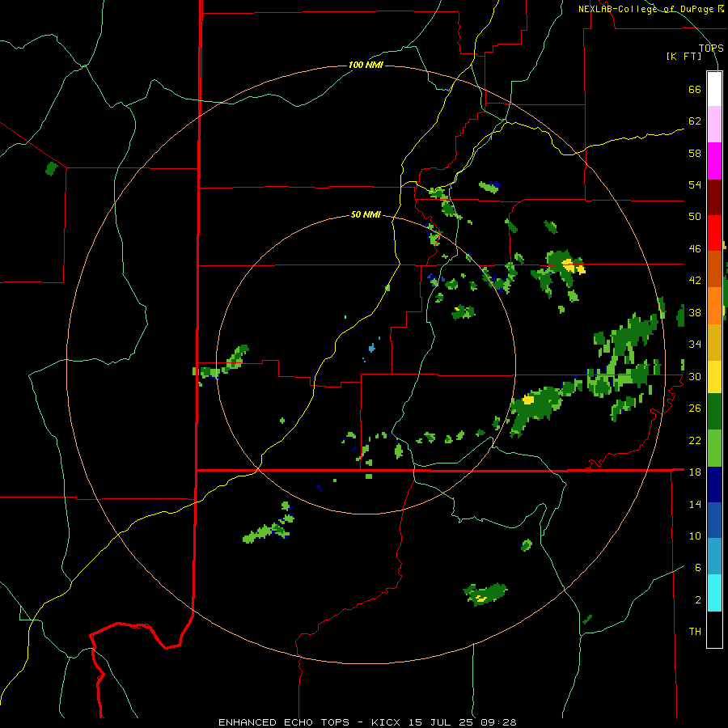This screenshot has width=728, height=728.
Task: Click the legend value '30'
Action: pyautogui.click(x=695, y=376)
